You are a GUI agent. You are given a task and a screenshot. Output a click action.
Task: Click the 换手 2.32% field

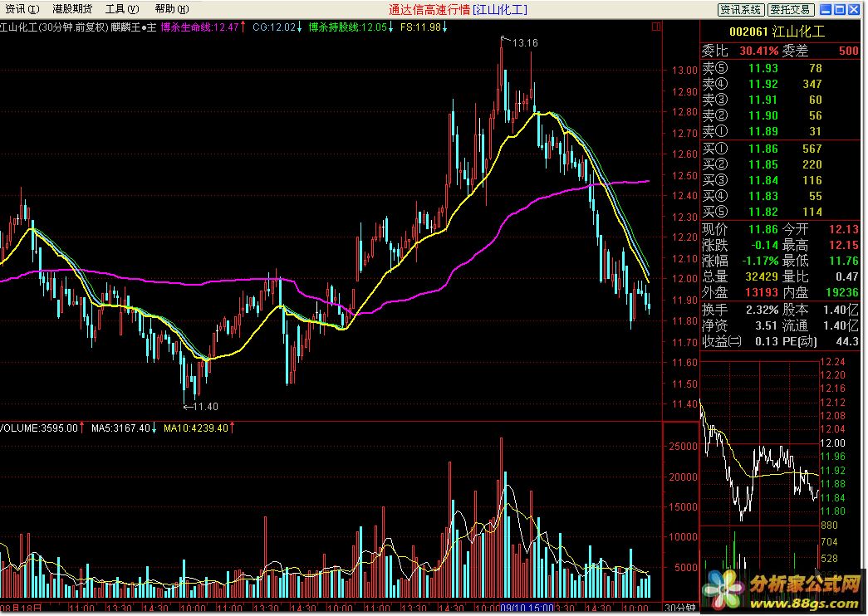tap(740, 310)
